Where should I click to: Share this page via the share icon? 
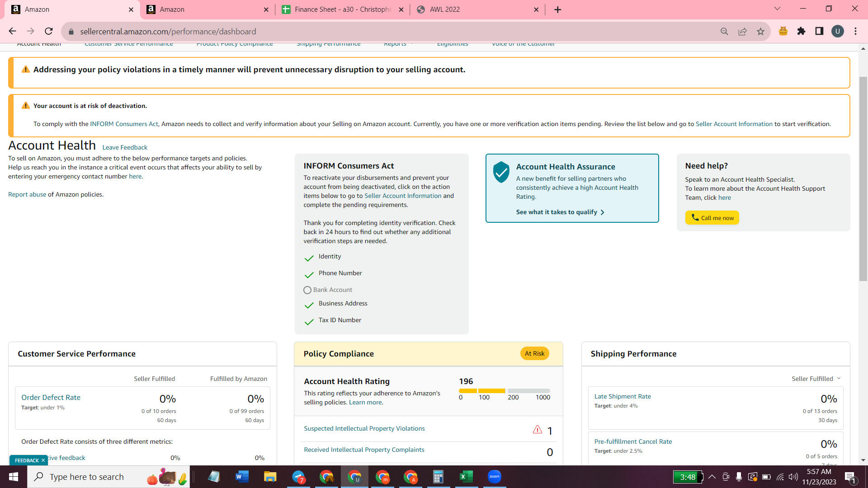(x=742, y=31)
